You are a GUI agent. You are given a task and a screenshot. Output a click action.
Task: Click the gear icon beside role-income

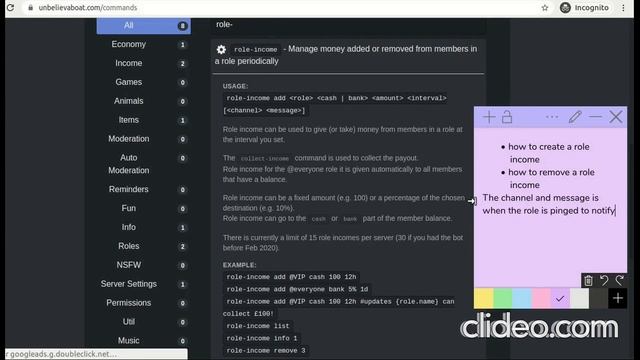pos(221,49)
